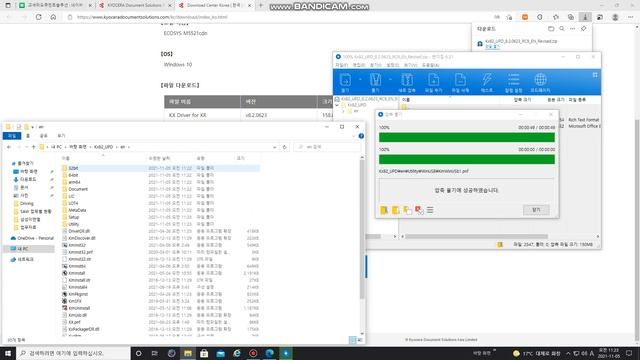The height and width of the screenshot is (360, 640).
Task: Click the lightning Test icon in Bandizip toolbar
Action: click(487, 80)
